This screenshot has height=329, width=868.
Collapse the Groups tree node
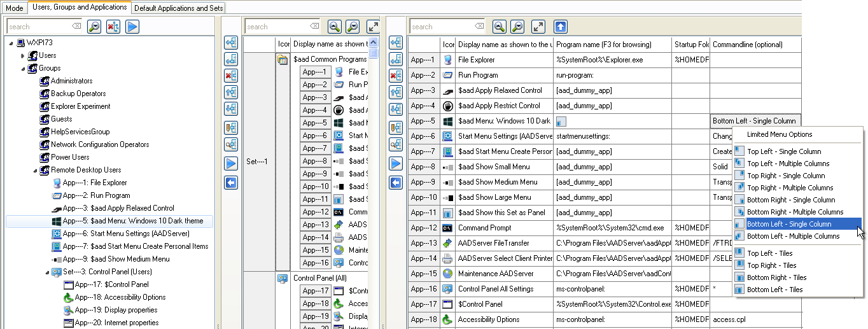pyautogui.click(x=23, y=69)
